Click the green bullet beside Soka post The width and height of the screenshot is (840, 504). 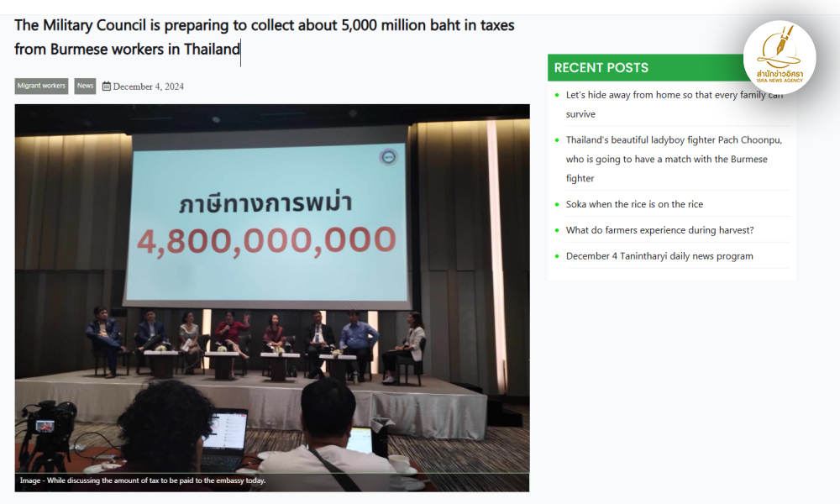pyautogui.click(x=557, y=205)
